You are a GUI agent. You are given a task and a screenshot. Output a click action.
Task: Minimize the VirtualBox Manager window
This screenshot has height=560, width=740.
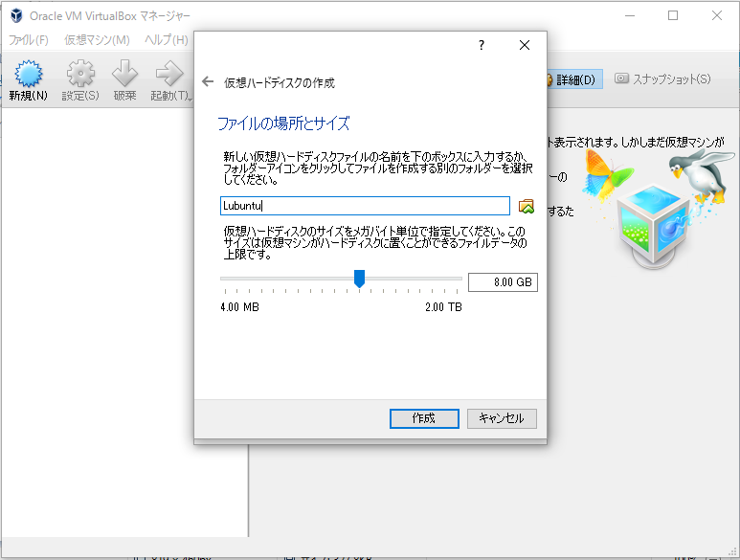(x=630, y=15)
